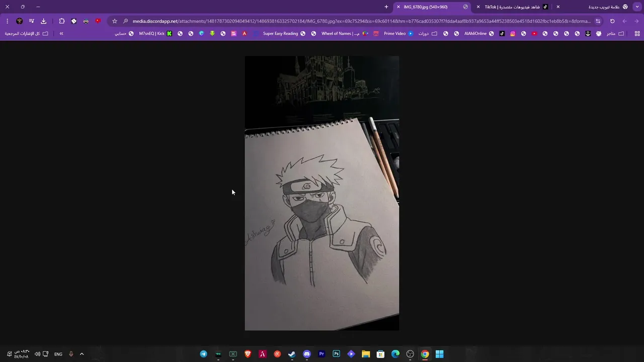The width and height of the screenshot is (644, 362).
Task: Open the دورات bookmarks folder
Action: [427, 34]
